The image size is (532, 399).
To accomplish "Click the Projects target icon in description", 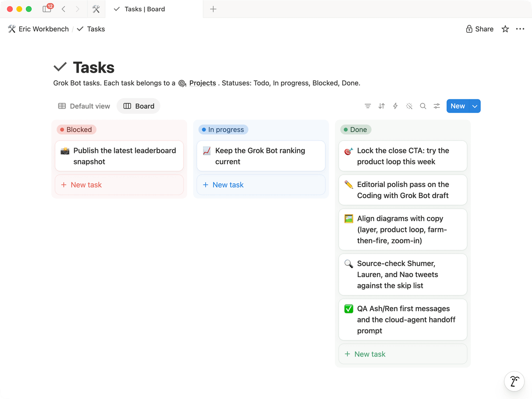I will (x=182, y=83).
